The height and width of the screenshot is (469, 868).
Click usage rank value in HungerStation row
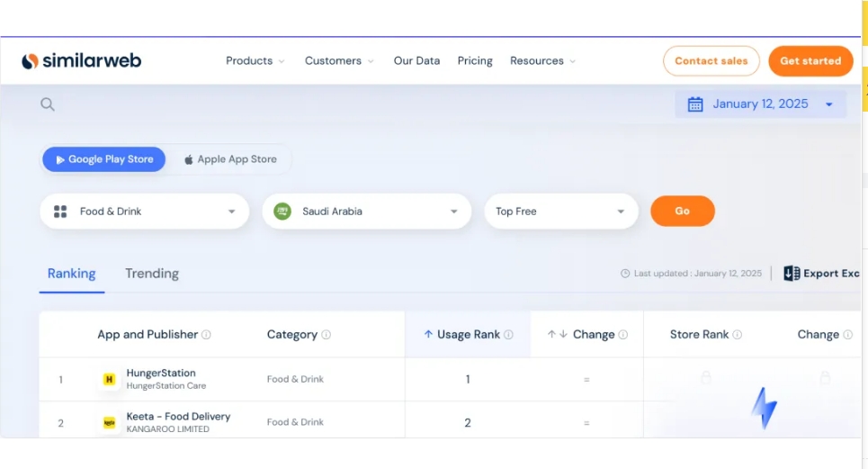[468, 379]
